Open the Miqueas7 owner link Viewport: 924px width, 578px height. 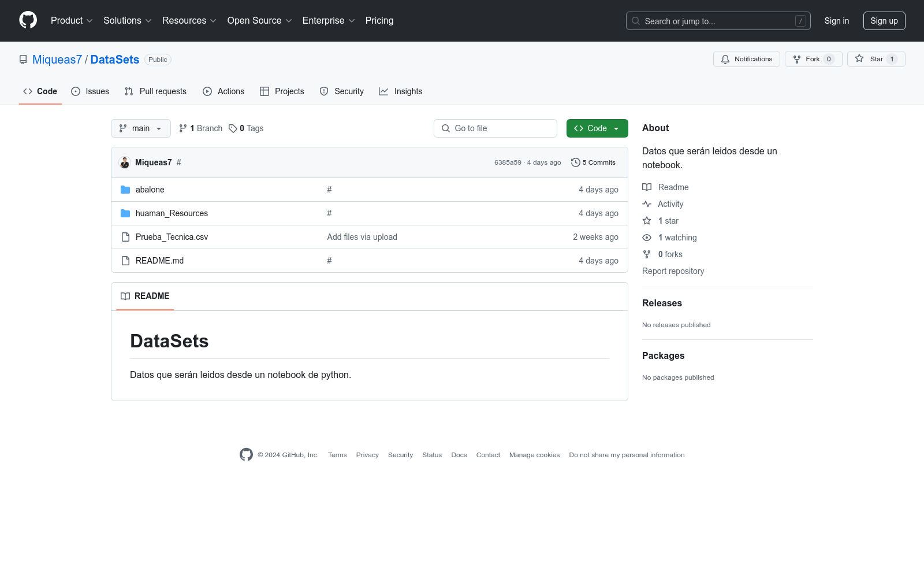click(57, 60)
